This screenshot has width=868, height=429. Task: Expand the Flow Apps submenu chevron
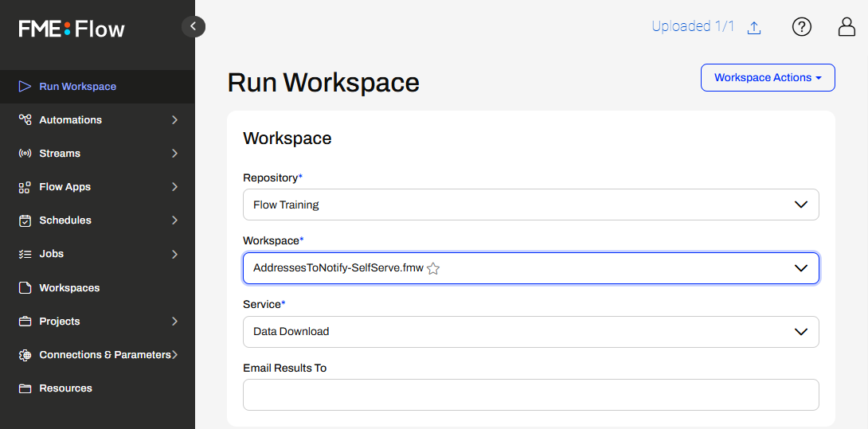pos(175,187)
